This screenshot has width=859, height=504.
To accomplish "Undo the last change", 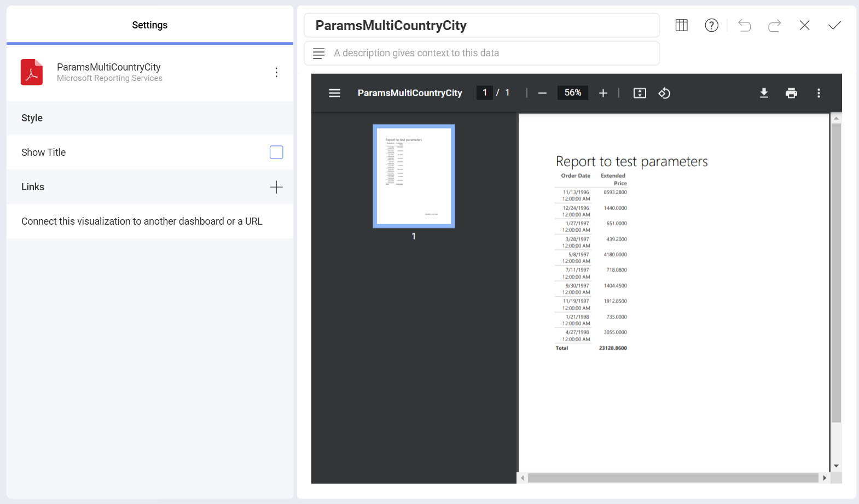I will click(744, 25).
